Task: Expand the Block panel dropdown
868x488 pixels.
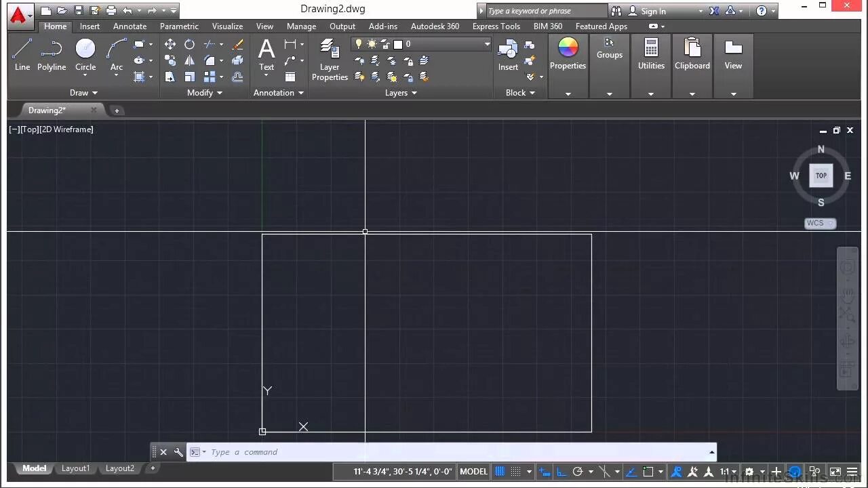Action: click(520, 93)
